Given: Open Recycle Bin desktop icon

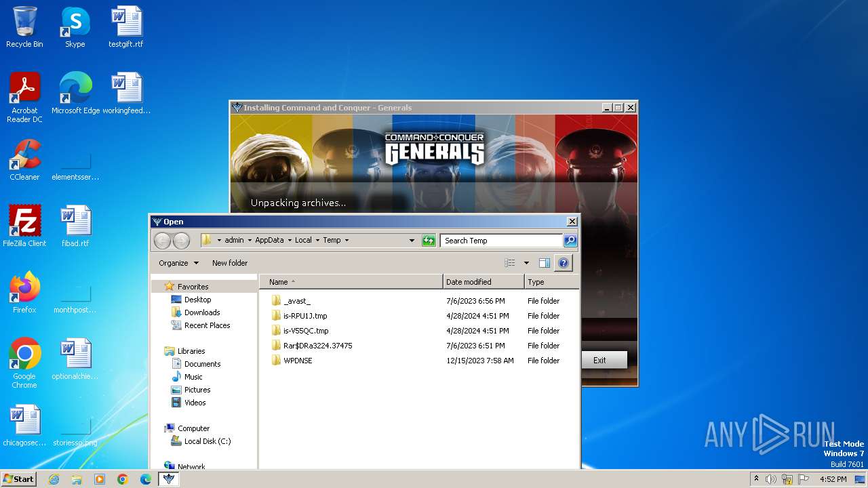Looking at the screenshot, I should tap(24, 27).
